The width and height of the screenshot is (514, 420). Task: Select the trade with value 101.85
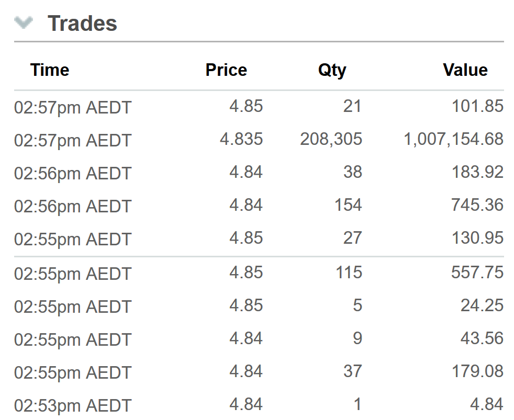click(x=259, y=107)
